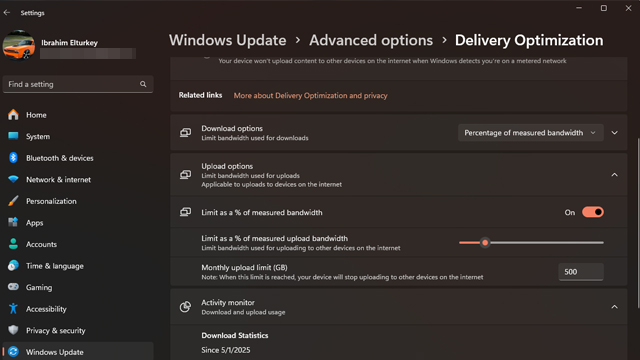This screenshot has width=640, height=360.
Task: Click the Apps icon in sidebar
Action: tap(13, 222)
